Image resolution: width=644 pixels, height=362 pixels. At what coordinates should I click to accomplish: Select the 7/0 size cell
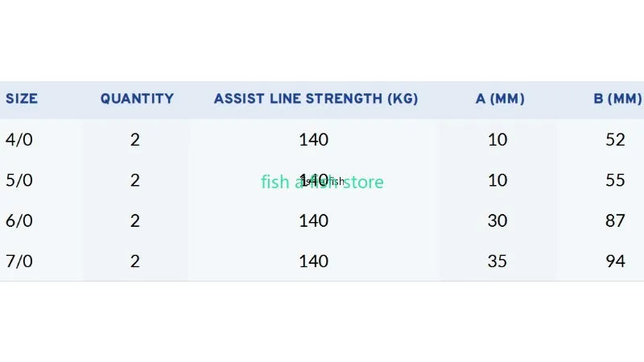[19, 261]
